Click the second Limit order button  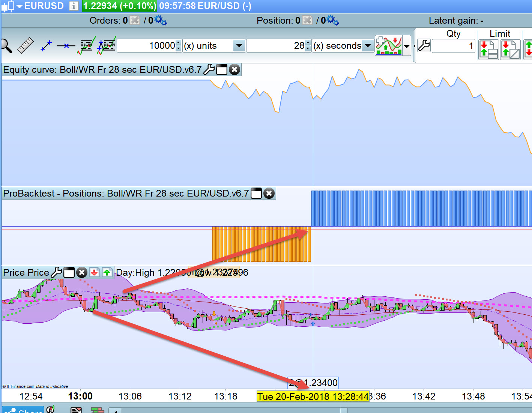[511, 50]
